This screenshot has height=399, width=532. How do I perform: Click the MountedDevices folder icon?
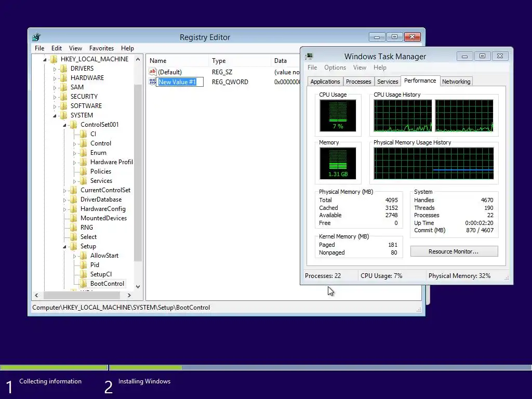click(x=74, y=218)
